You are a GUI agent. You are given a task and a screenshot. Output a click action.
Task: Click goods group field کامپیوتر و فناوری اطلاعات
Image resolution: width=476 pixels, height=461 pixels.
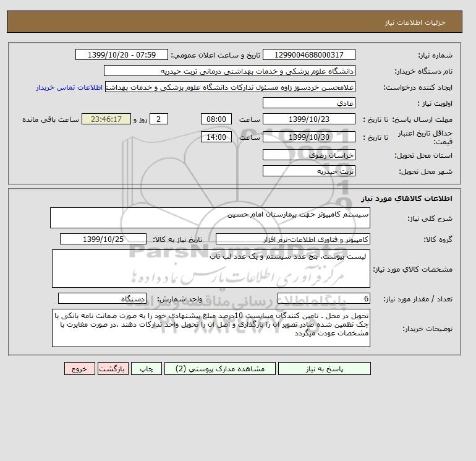292,239
